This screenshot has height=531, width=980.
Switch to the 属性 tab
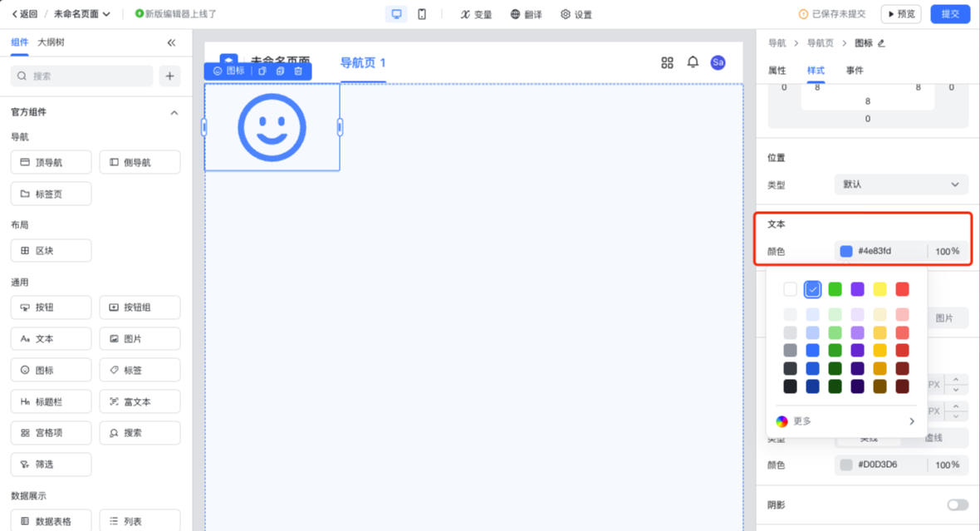click(777, 70)
